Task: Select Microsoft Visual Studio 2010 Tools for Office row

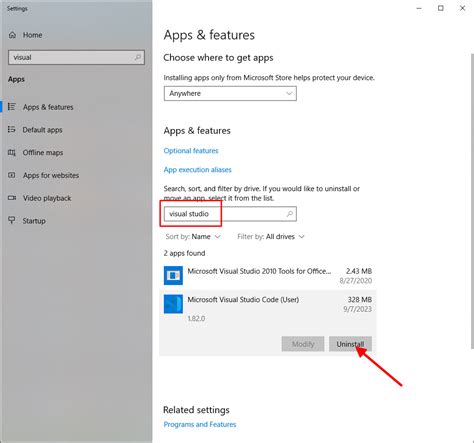Action: 268,276
